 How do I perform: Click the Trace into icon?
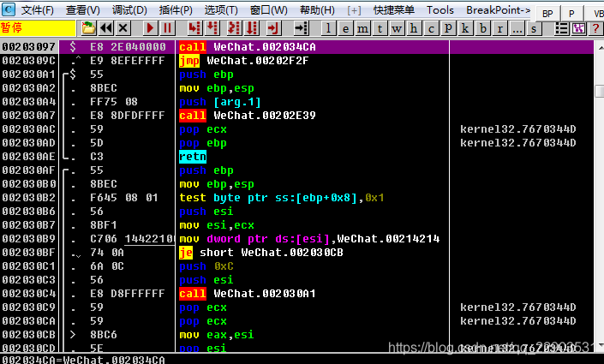(x=234, y=28)
